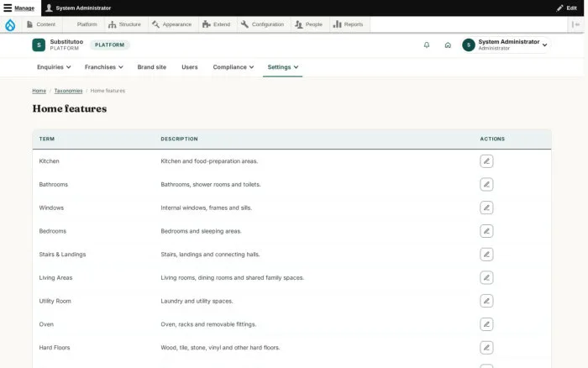The height and width of the screenshot is (368, 588).
Task: Open the Brand site tab
Action: [151, 67]
